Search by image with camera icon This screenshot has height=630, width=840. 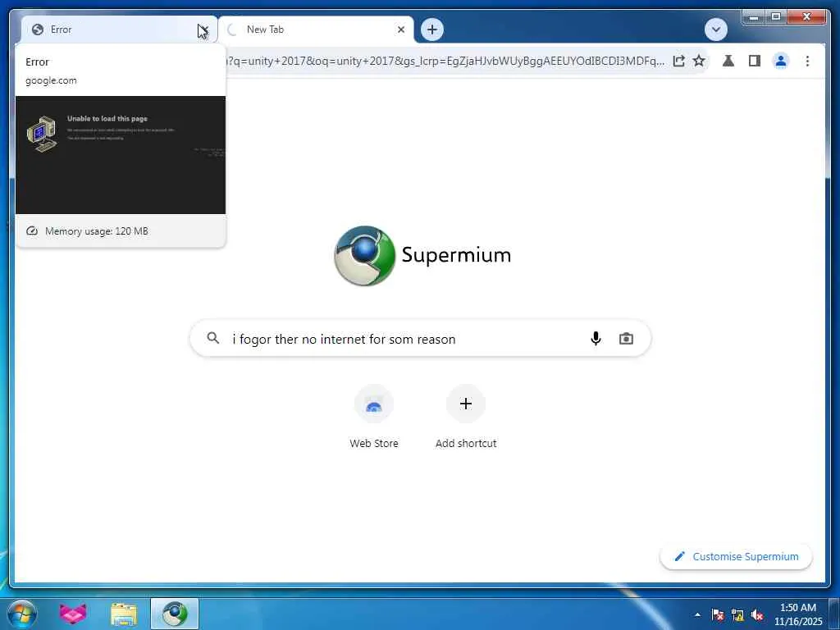tap(626, 339)
